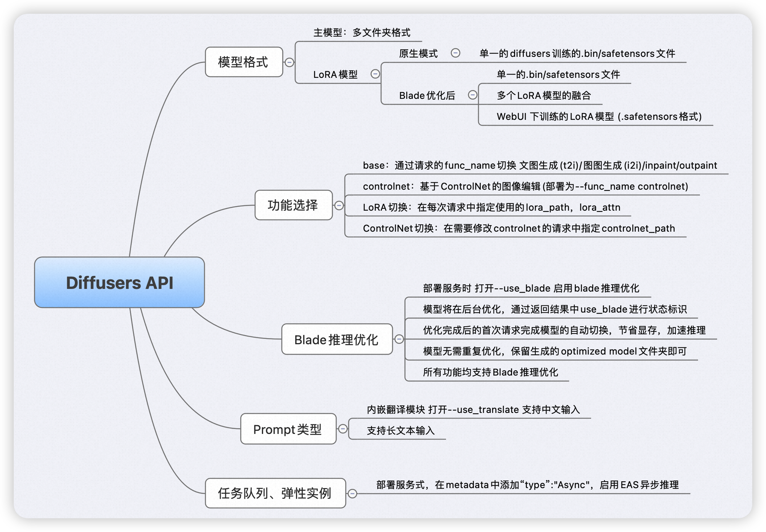Collapse the Blade 推理优化 branch toggle

[399, 339]
